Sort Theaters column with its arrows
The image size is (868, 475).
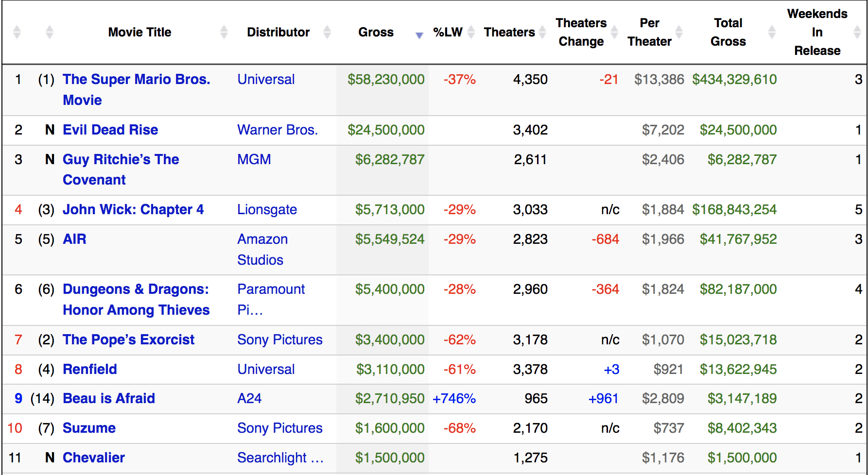(542, 32)
